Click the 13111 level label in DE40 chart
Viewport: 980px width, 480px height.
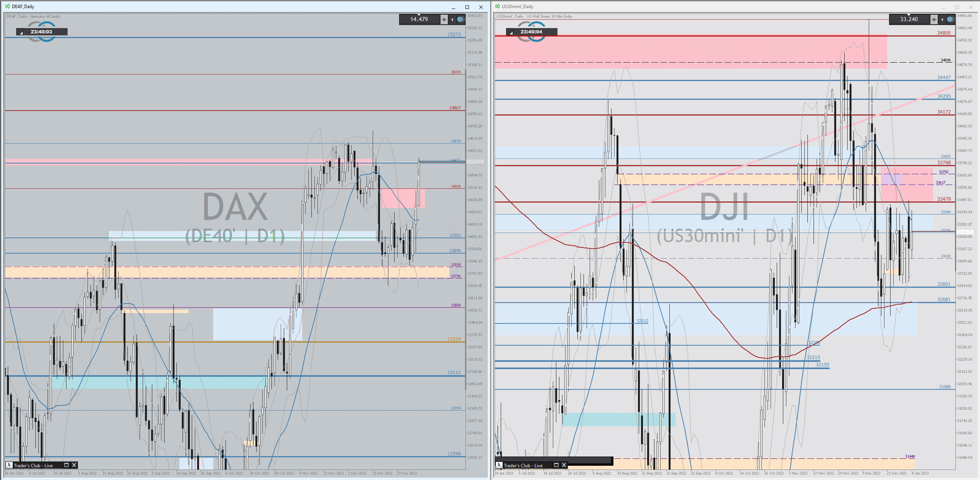pos(454,372)
